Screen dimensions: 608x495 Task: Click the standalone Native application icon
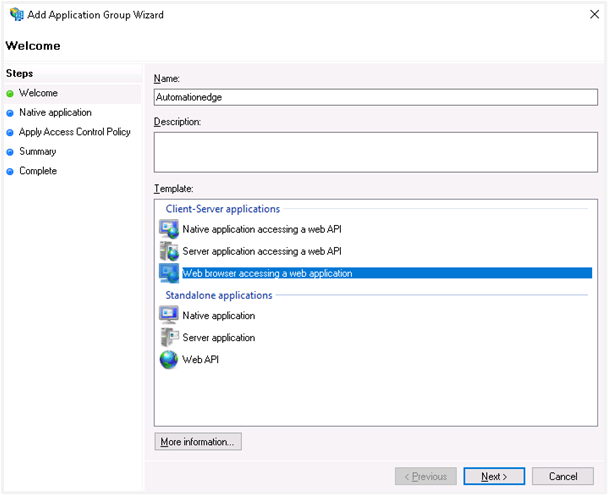click(x=169, y=316)
